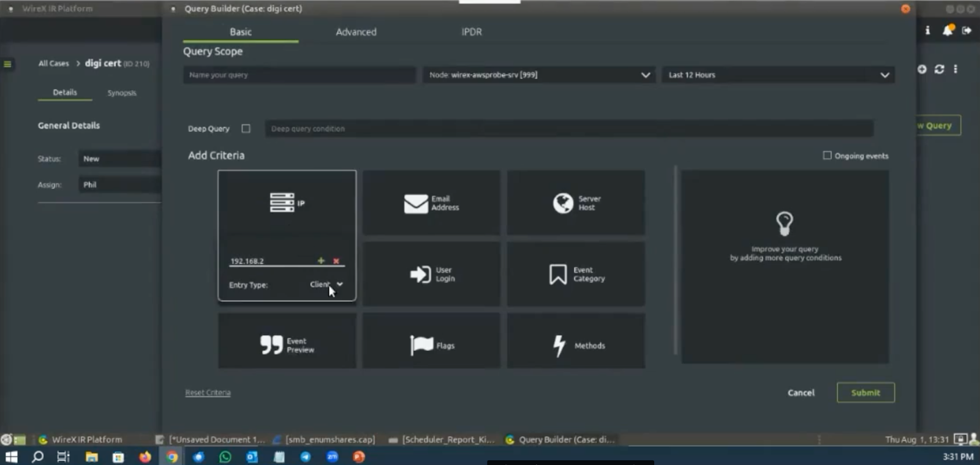Image resolution: width=980 pixels, height=465 pixels.
Task: Enable the Deep Query checkbox
Action: [246, 129]
